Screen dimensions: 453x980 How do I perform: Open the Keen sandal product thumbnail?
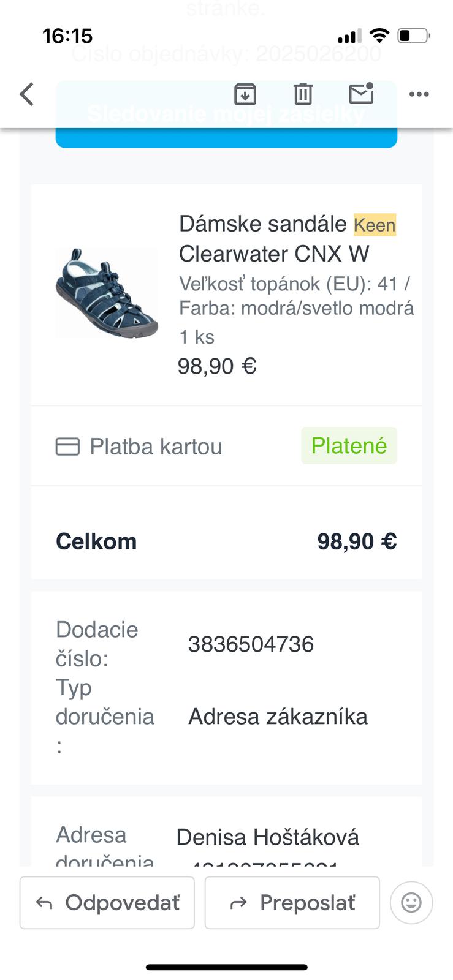click(x=107, y=293)
